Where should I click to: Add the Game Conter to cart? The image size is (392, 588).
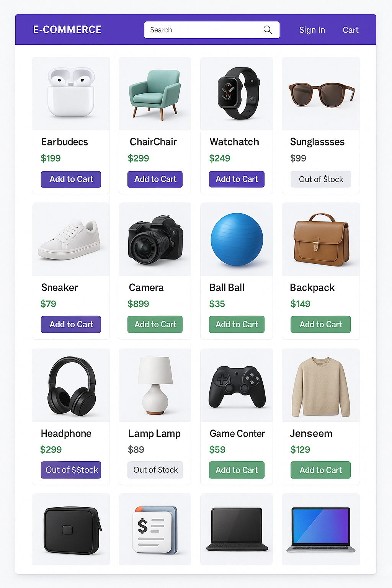(x=237, y=470)
